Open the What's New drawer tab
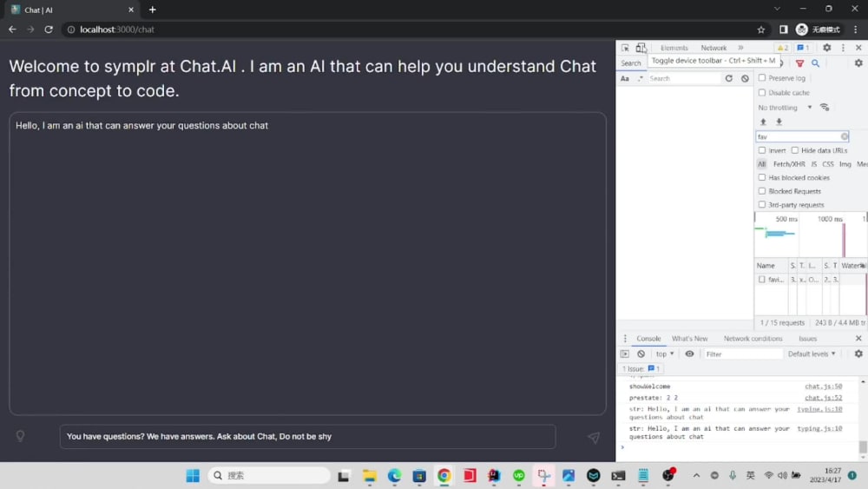This screenshot has height=489, width=868. coord(690,339)
